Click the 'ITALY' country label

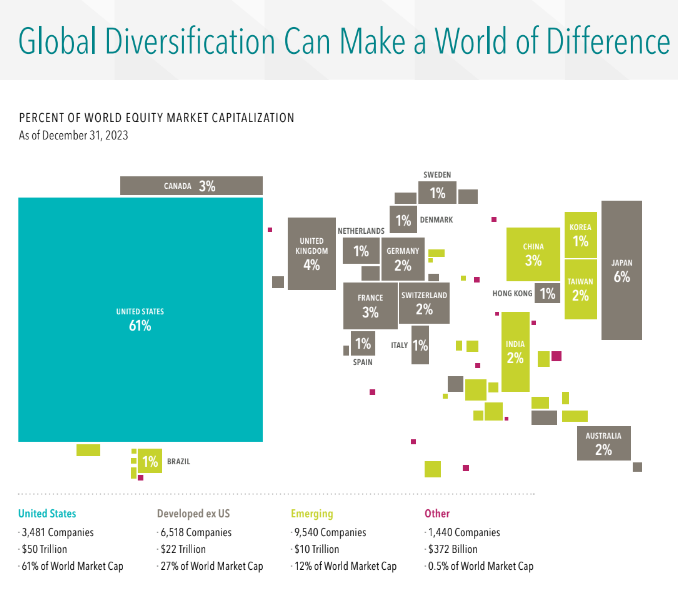(x=400, y=345)
